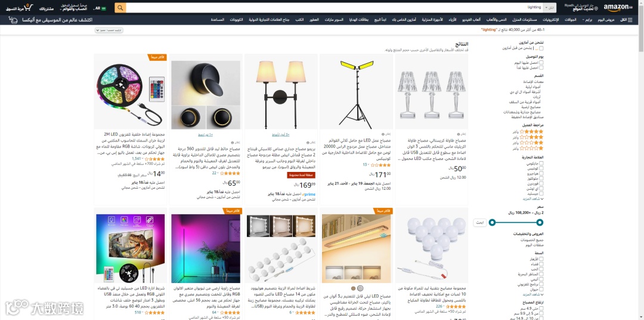Check the get it today delivery checkbox
The image size is (644, 320).
coord(541,63)
